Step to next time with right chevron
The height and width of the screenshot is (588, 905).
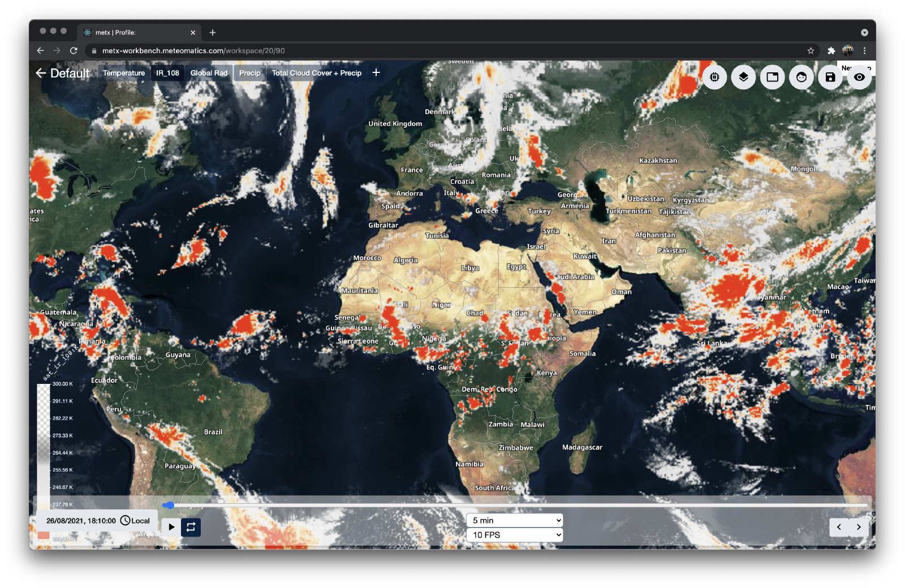point(859,527)
